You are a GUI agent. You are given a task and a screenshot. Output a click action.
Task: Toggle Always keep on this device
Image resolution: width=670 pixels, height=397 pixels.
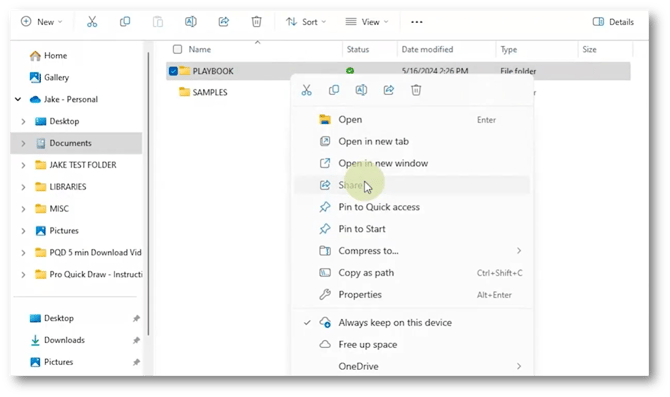click(412, 323)
